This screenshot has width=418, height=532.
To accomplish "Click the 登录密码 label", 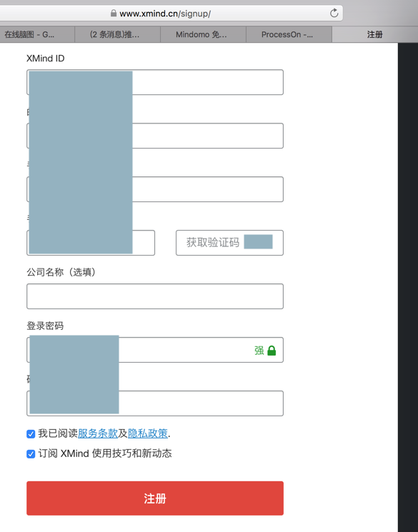I will 45,326.
